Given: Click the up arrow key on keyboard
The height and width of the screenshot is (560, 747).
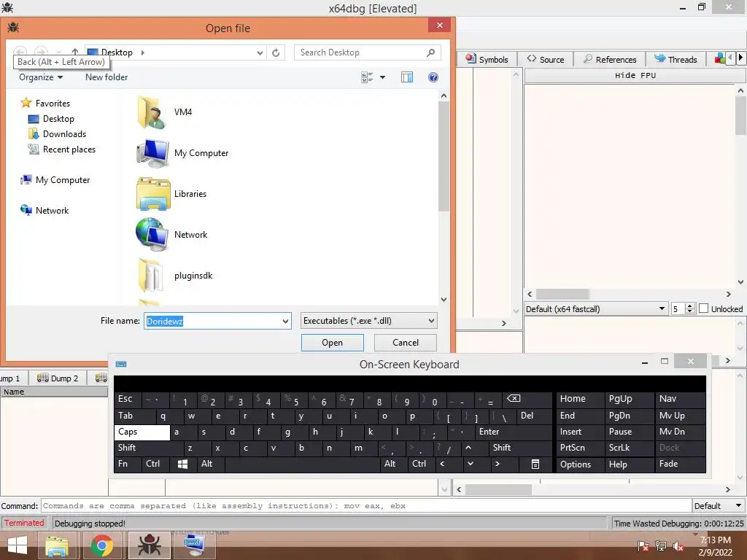Looking at the screenshot, I should point(469,448).
